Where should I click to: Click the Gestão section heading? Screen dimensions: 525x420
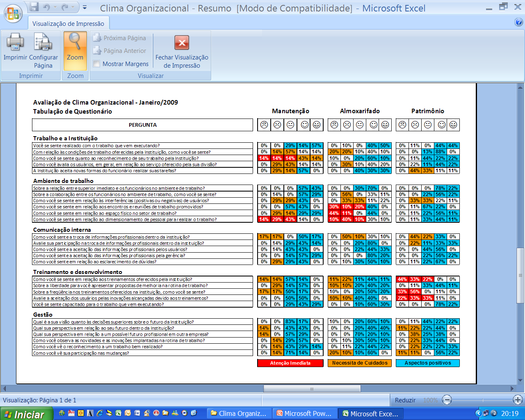pyautogui.click(x=43, y=315)
